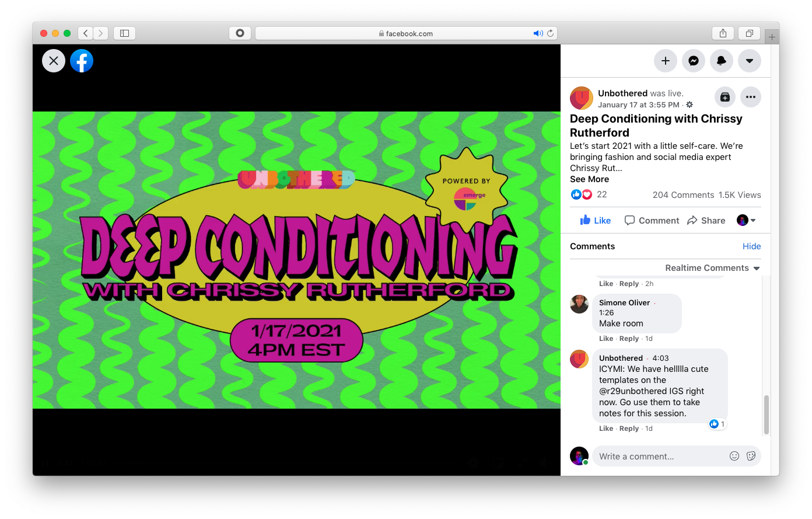This screenshot has height=519, width=812.
Task: Open the list of 22 reactions
Action: (602, 194)
